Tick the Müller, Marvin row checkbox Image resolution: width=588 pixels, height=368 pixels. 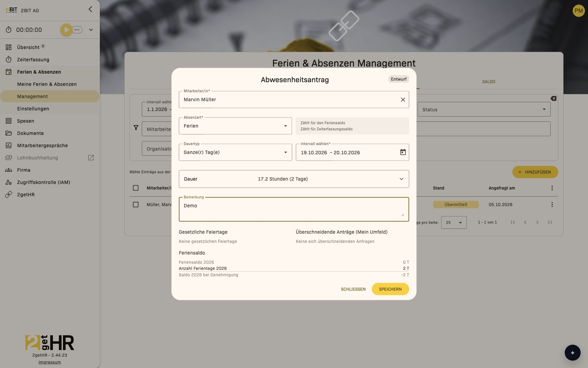136,205
